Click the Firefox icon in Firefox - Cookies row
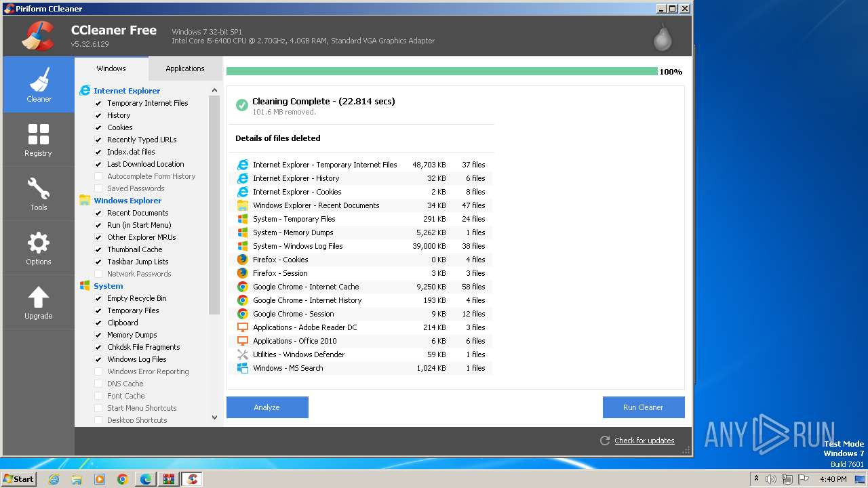 click(x=243, y=260)
